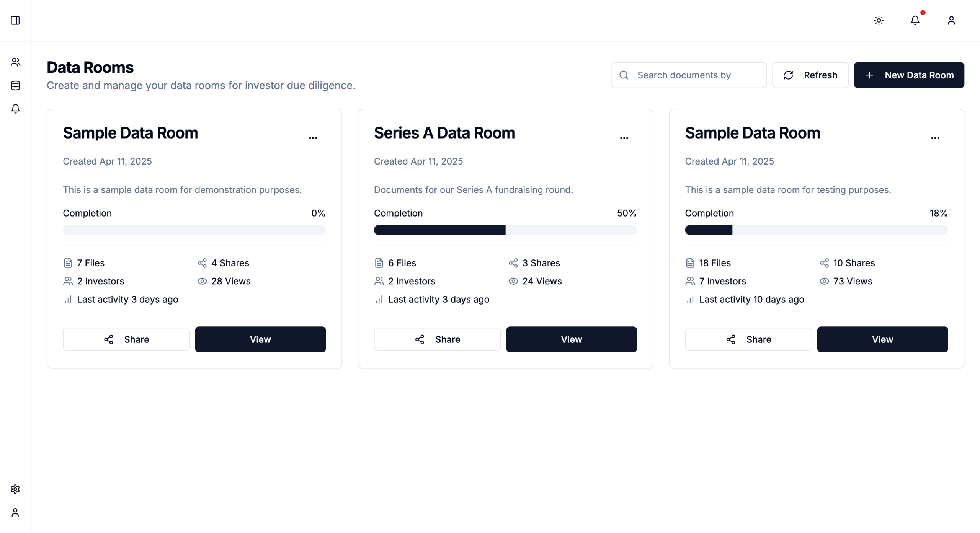Open more options for Series A Data Room
This screenshot has width=980, height=533.
624,138
